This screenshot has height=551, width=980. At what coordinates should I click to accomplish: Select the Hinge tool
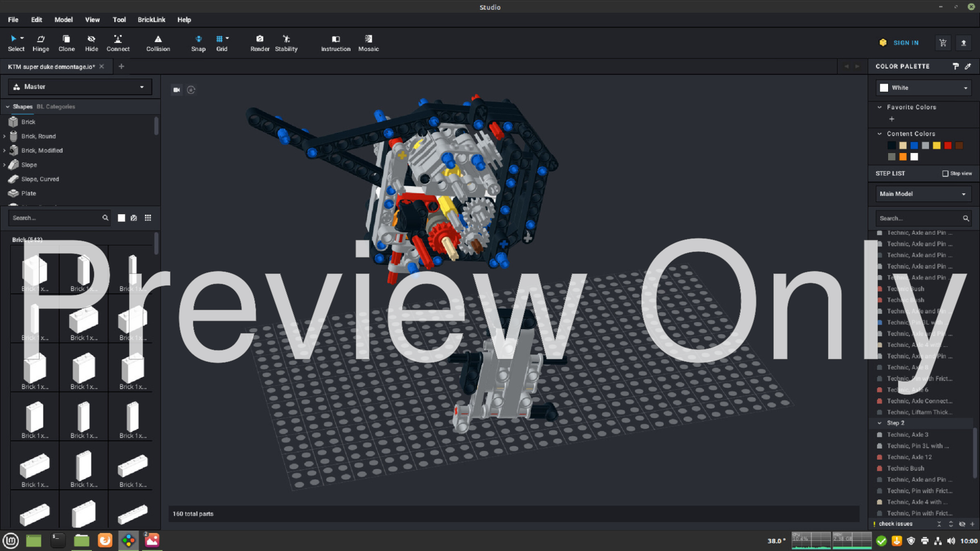click(41, 43)
